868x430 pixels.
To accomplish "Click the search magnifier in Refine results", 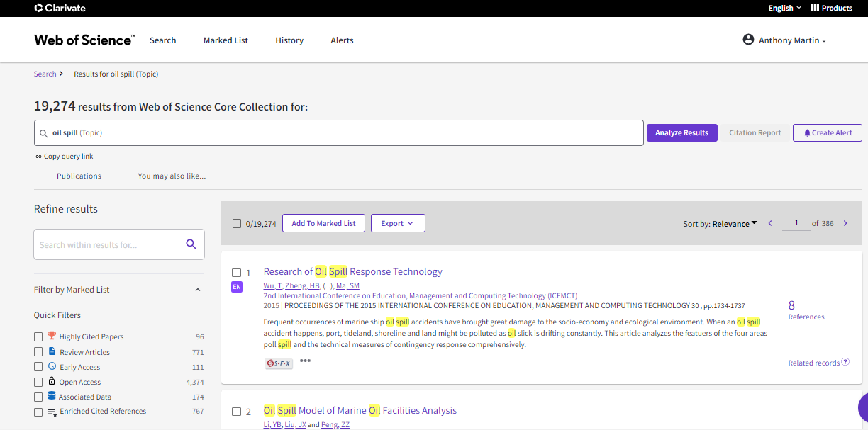I will point(191,244).
